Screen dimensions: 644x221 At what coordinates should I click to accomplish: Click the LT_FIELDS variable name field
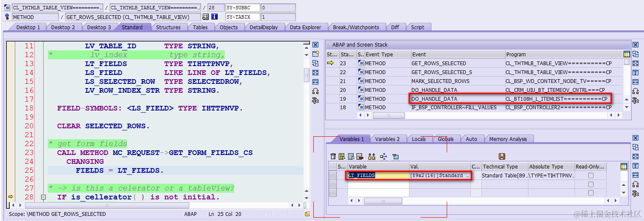[378, 175]
